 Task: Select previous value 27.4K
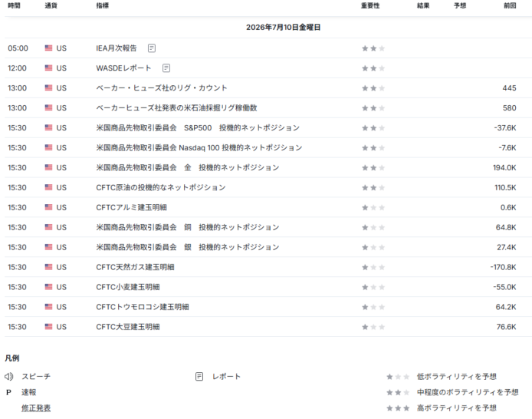point(507,247)
